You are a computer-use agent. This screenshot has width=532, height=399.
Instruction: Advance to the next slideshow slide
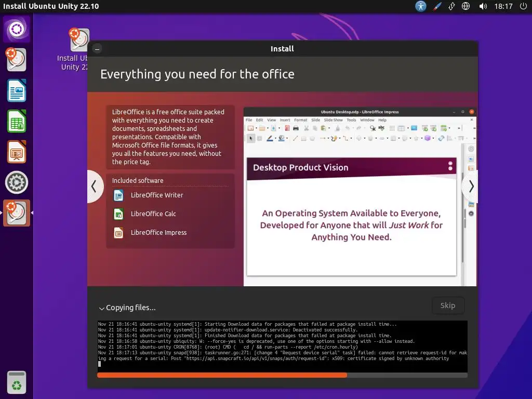(471, 187)
